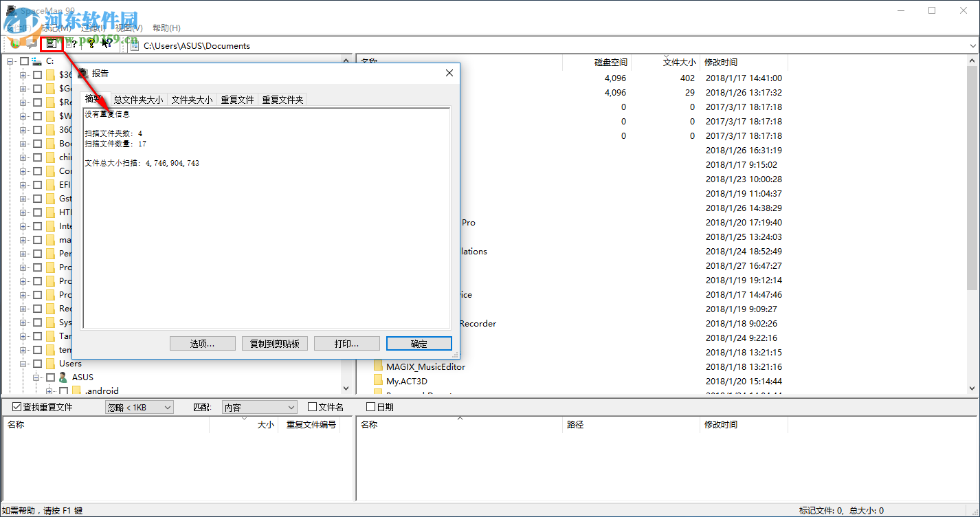Viewport: 980px width, 517px height.
Task: Click the 打印... button
Action: coord(347,344)
